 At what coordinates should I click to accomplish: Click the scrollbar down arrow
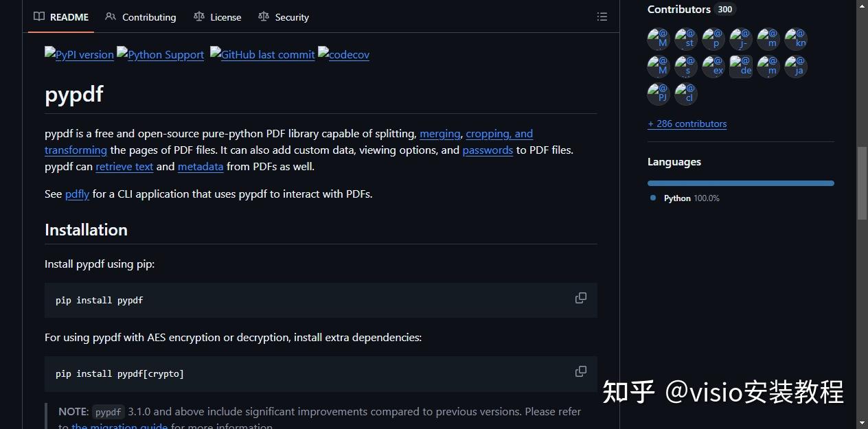(x=863, y=423)
